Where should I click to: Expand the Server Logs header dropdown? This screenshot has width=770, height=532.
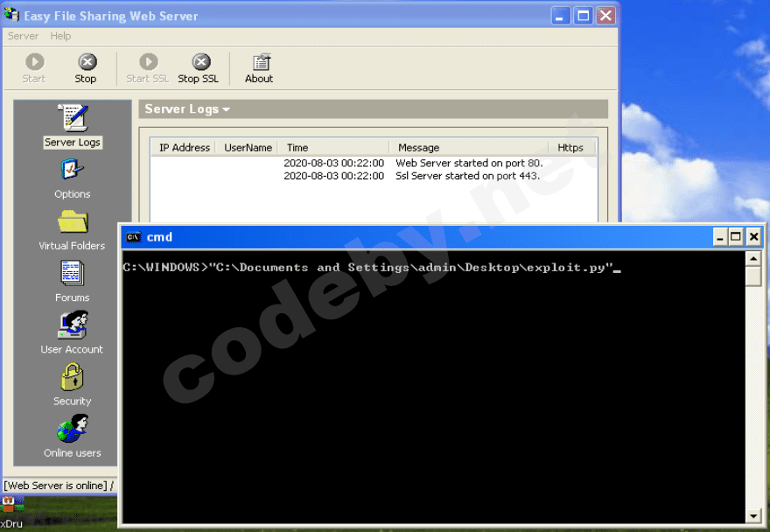coord(226,109)
